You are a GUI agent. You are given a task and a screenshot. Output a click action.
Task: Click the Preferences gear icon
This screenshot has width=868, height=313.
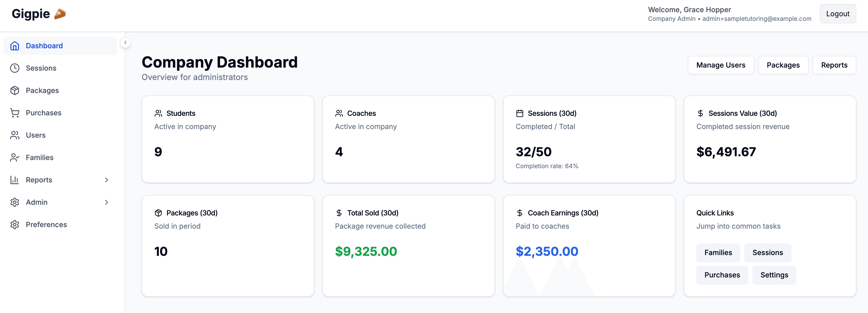point(15,224)
